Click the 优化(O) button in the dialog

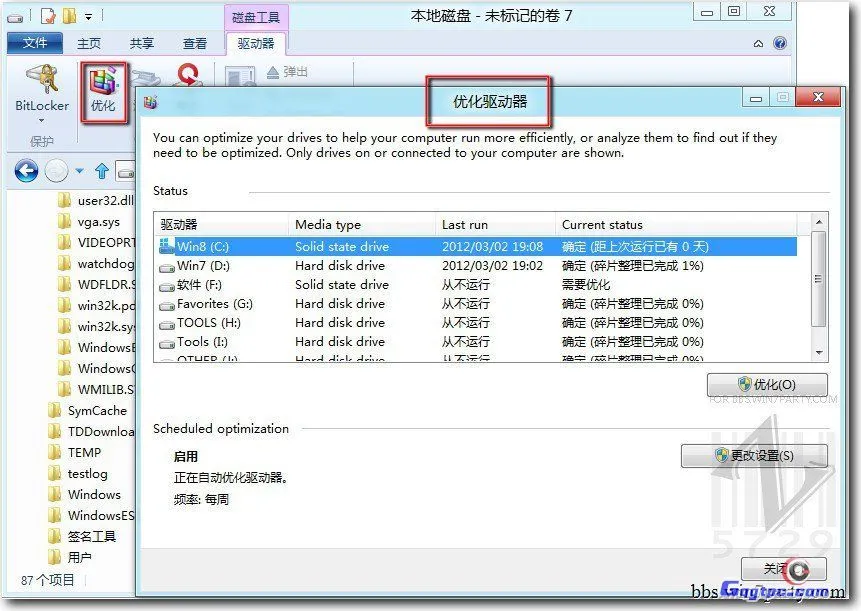(767, 385)
